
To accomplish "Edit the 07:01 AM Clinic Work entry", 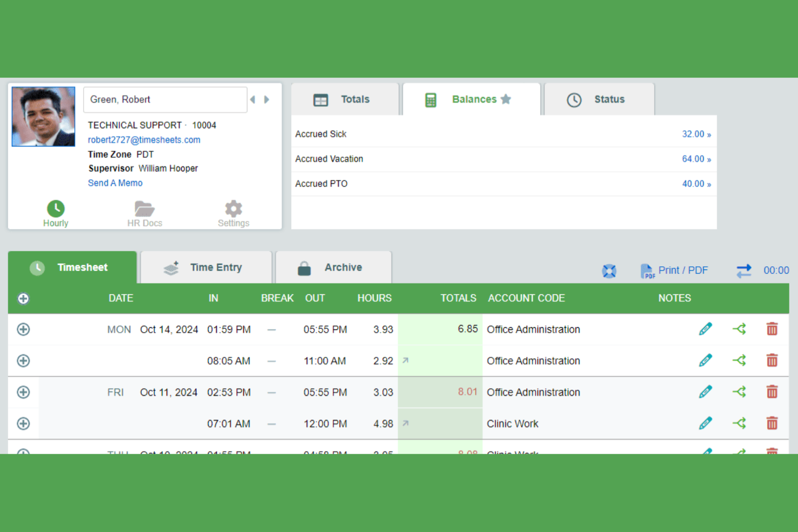I will pos(705,423).
